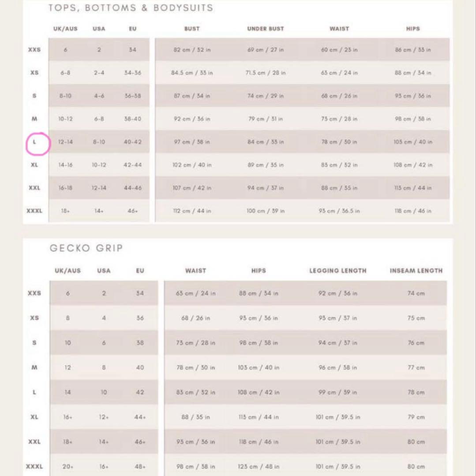Image resolution: width=476 pixels, height=476 pixels.
Task: Select the "Inseam Length" column header
Action: (416, 271)
